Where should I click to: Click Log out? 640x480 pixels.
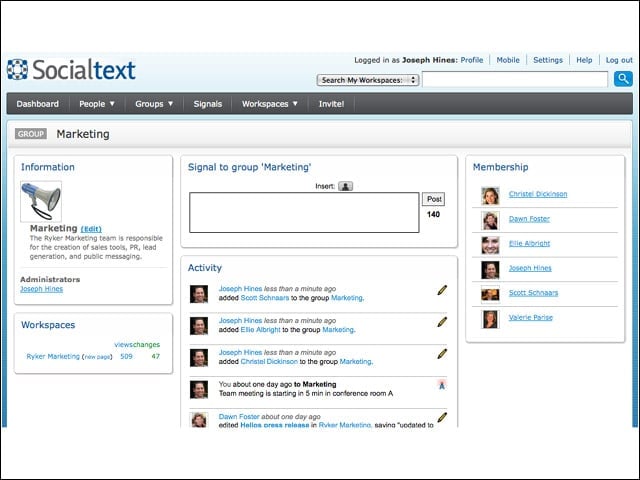coord(619,60)
